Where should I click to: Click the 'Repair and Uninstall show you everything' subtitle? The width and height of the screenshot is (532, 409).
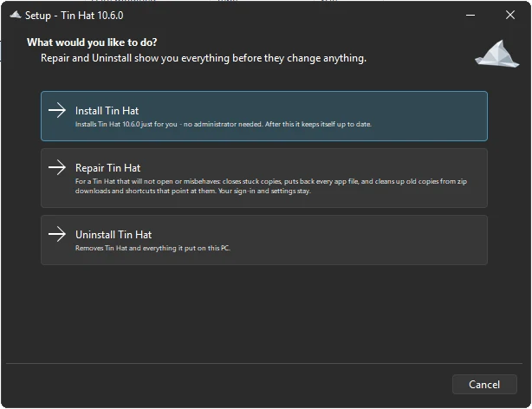[204, 58]
